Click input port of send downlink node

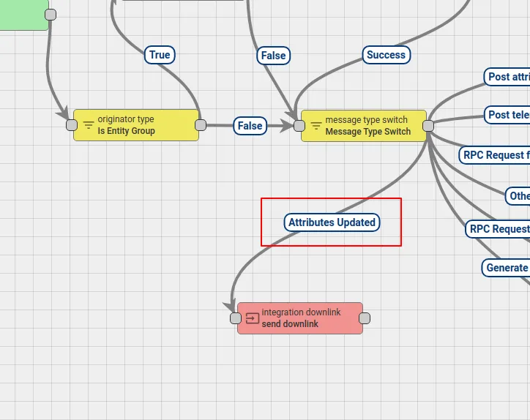click(x=236, y=318)
